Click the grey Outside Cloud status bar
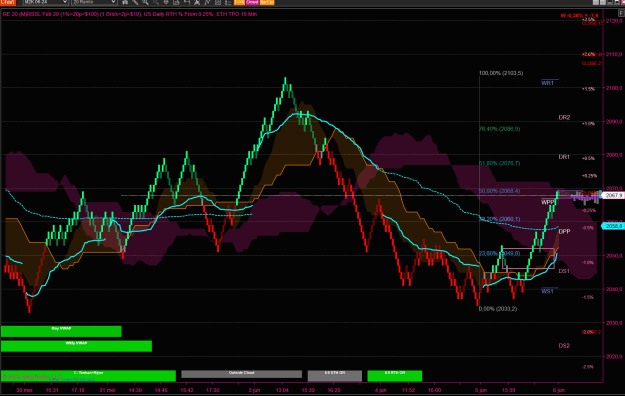625x396 pixels. tap(242, 374)
